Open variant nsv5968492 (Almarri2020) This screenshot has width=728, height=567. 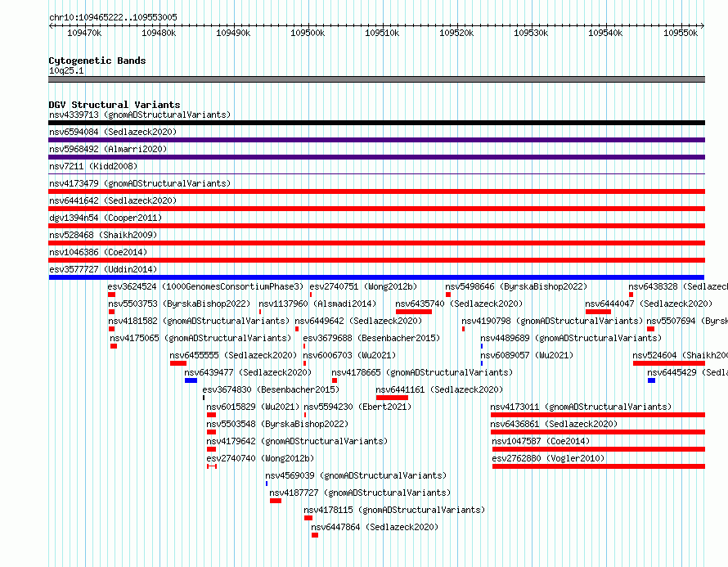point(108,149)
